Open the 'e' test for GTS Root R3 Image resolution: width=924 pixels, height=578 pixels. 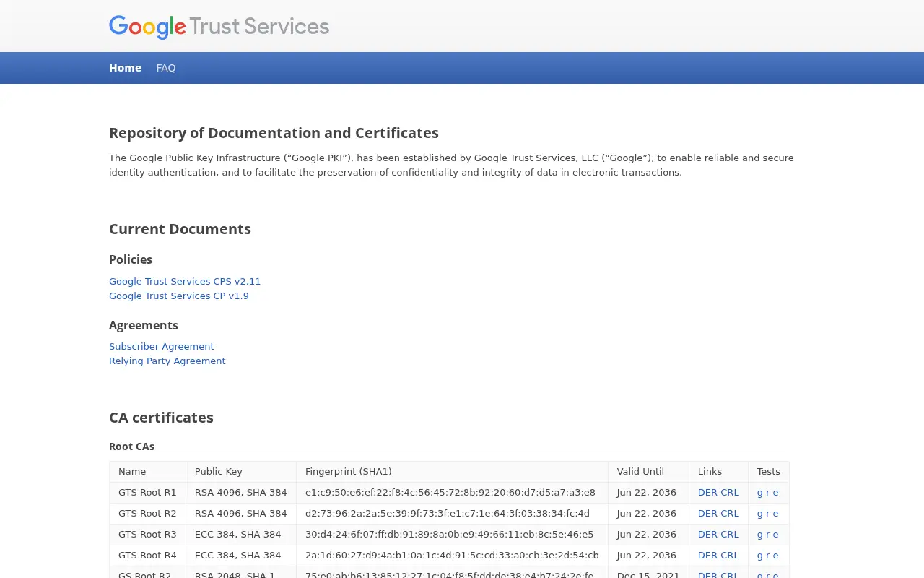click(776, 535)
